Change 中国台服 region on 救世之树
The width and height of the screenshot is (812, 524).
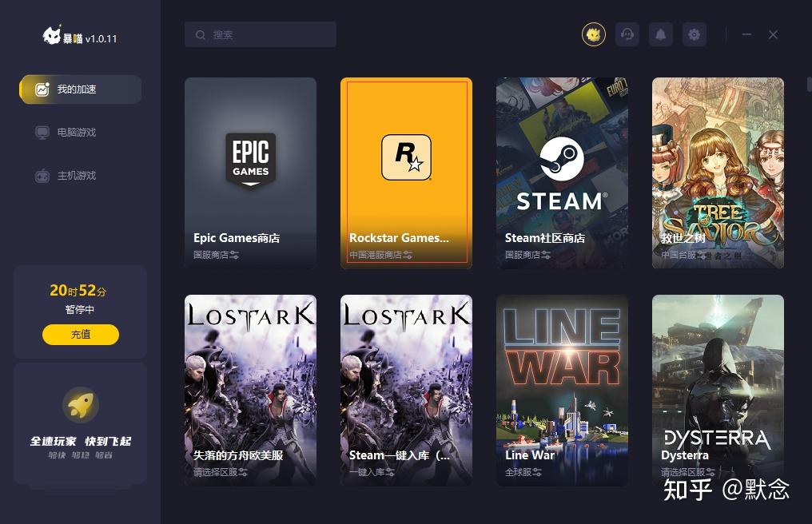[x=701, y=255]
